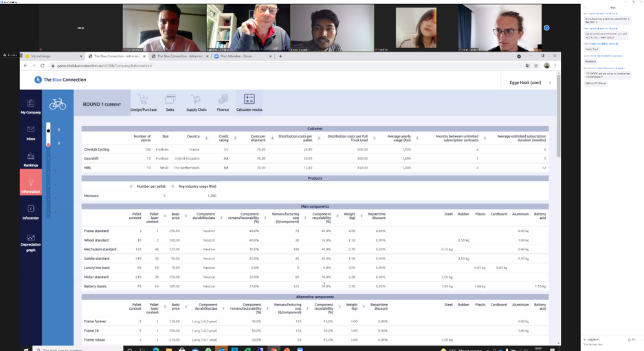The width and height of the screenshot is (644, 351).
Task: Open the My Company sidebar section
Action: tap(31, 106)
